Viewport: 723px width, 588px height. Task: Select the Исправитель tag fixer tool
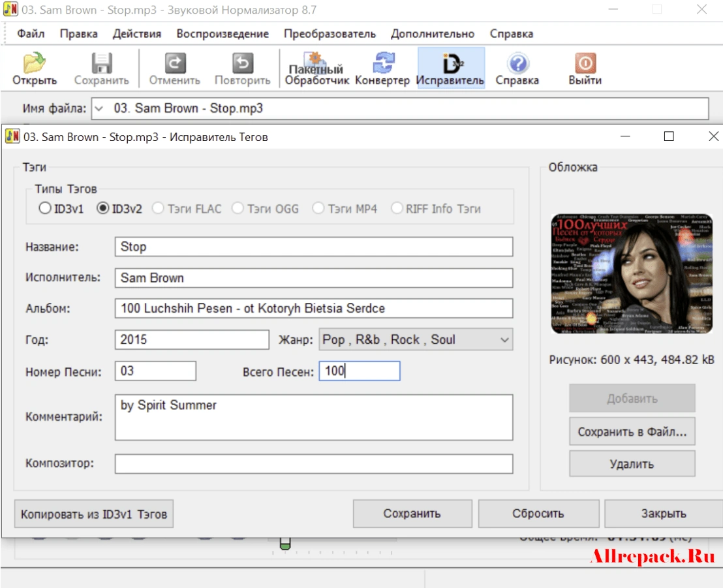[x=450, y=69]
